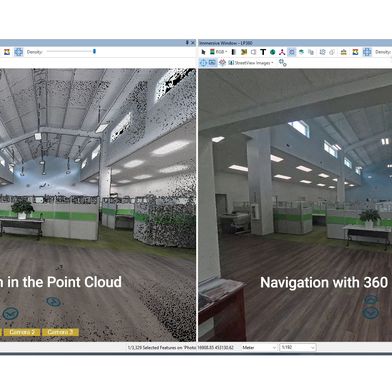Click the Camera 2 button
The image size is (392, 392).
pyautogui.click(x=22, y=332)
